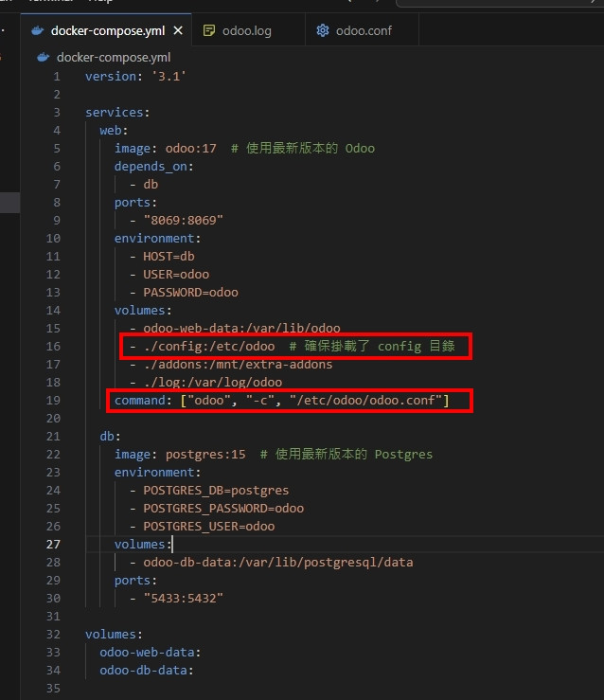Screen dimensions: 604x700
Task: Click the odoo-db-data:/var/lib/postgresql/data entry
Action: click(x=278, y=563)
